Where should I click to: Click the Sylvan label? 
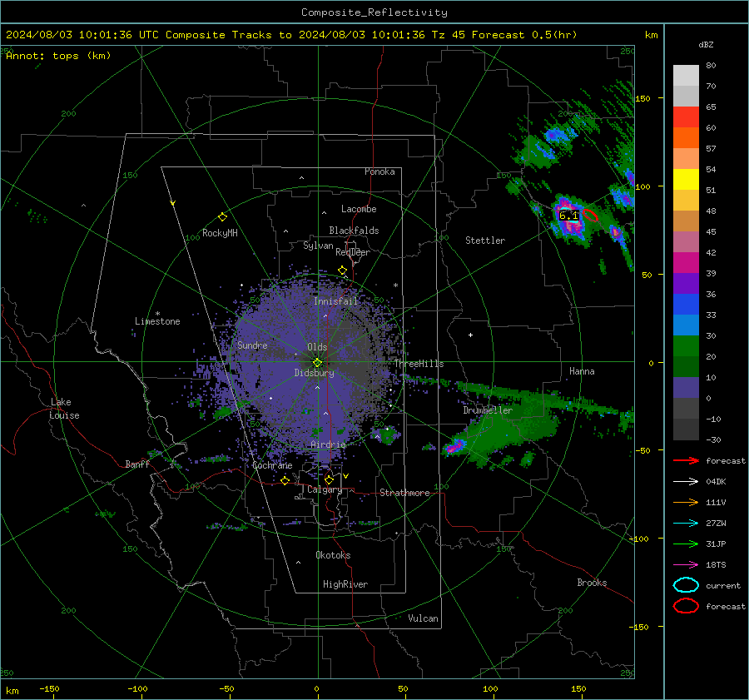(x=318, y=246)
